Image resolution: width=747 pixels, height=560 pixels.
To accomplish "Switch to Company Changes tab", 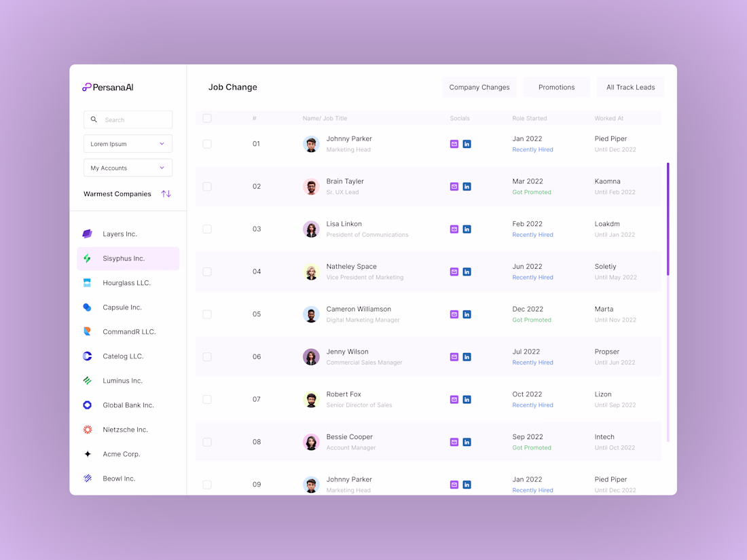I will [x=479, y=87].
